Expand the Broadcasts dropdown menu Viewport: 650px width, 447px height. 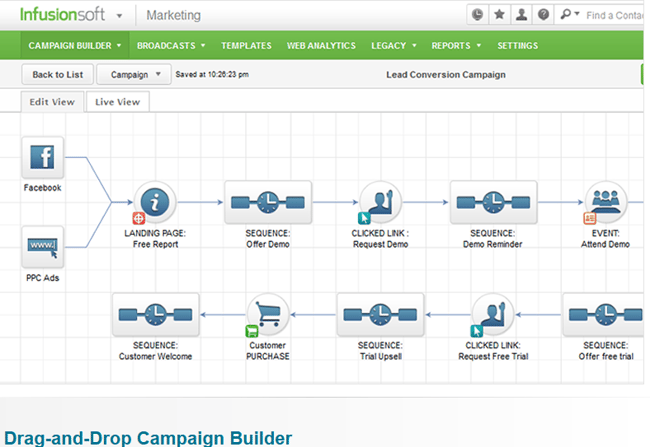(x=171, y=46)
